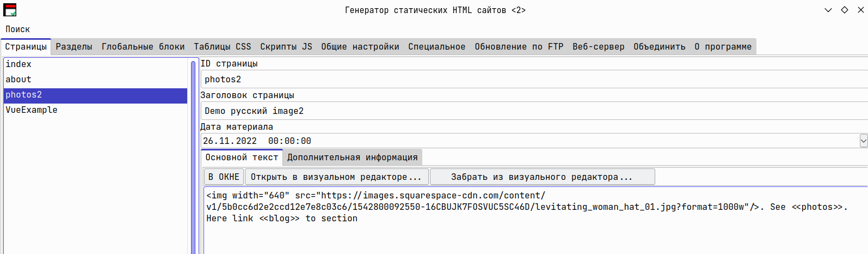Click the application icon in title bar
The width and height of the screenshot is (868, 254).
pos(10,10)
